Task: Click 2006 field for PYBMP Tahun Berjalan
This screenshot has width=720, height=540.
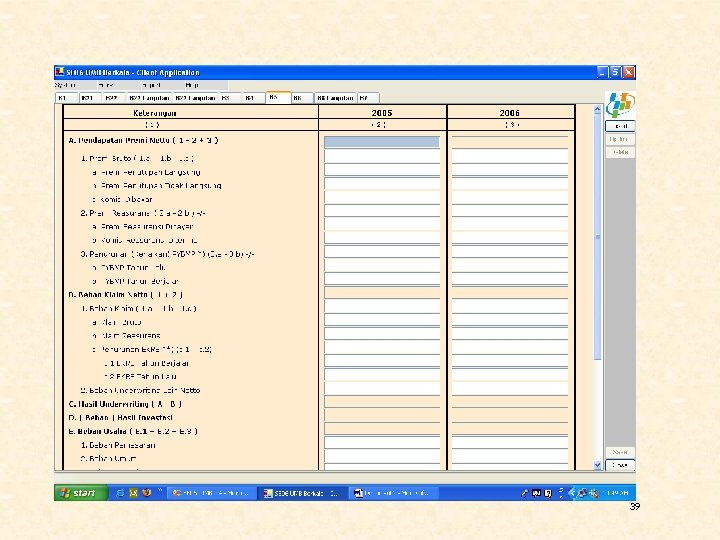Action: (510, 279)
